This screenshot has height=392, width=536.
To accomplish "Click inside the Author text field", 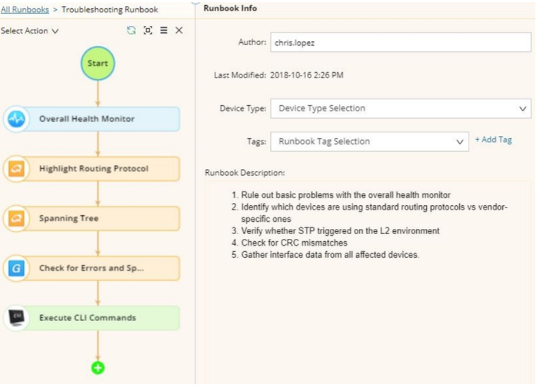I will [400, 43].
